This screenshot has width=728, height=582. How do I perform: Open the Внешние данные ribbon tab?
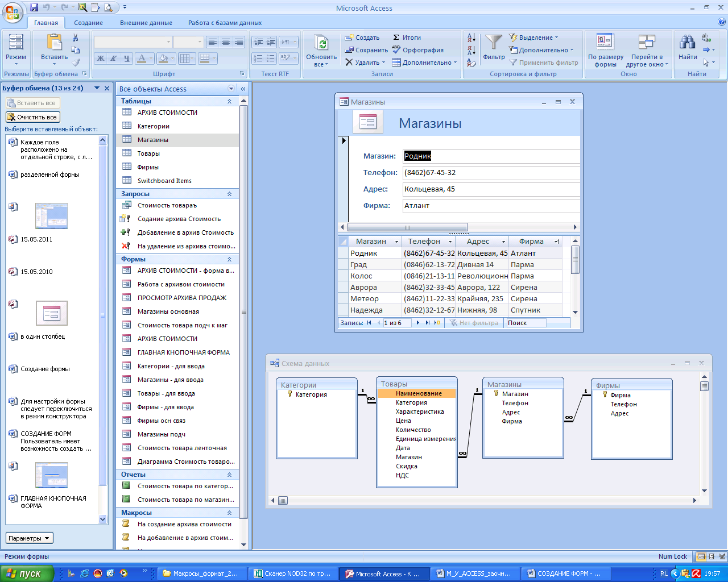click(146, 23)
